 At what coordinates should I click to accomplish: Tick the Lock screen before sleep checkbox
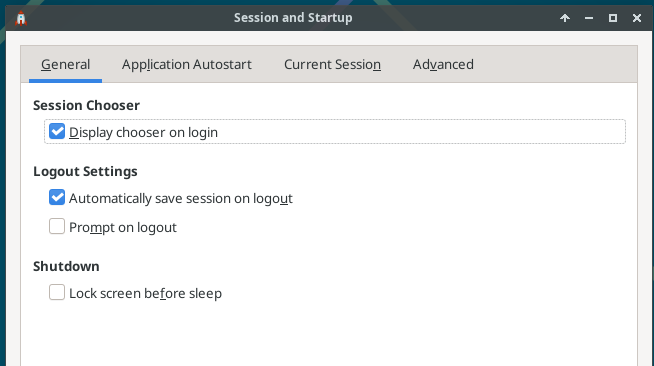coord(57,292)
